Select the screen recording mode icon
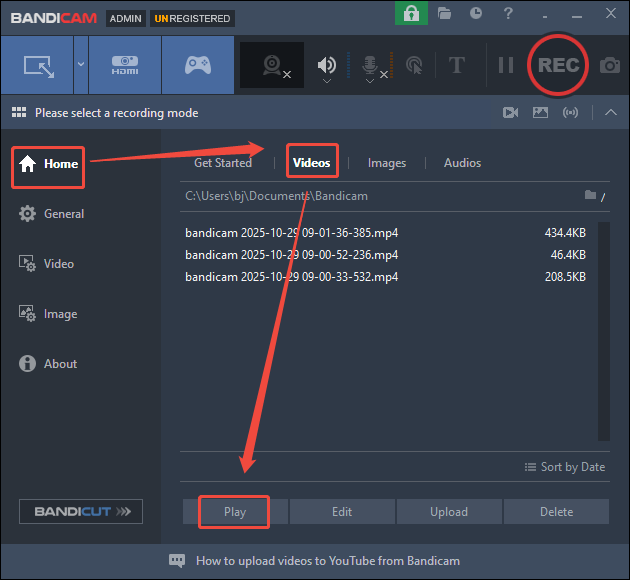This screenshot has width=630, height=580. [37, 65]
